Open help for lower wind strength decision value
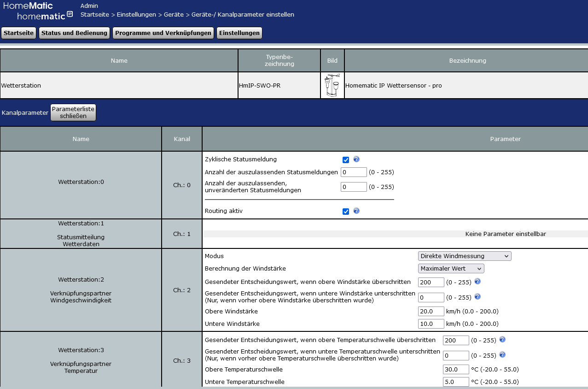 (x=477, y=297)
